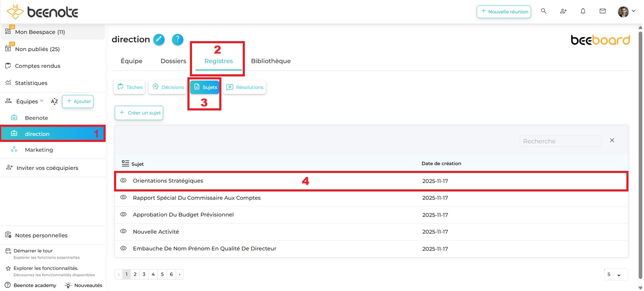Open the notifications bell
This screenshot has width=644, height=291.
[583, 11]
